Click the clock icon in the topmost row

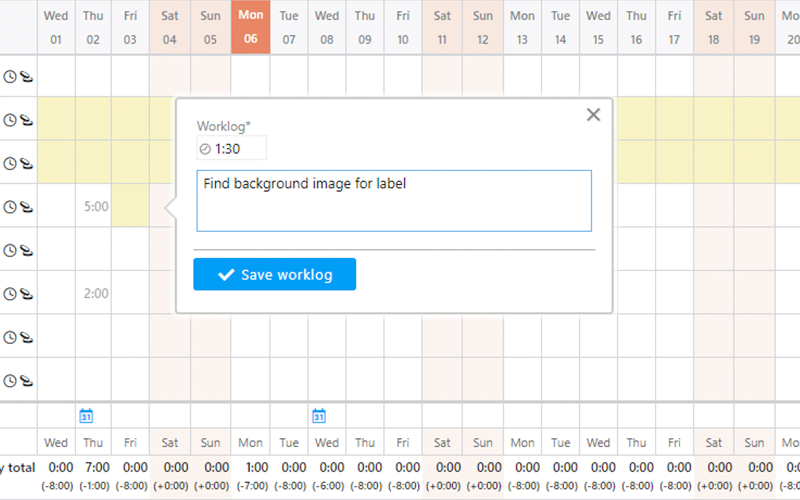click(10, 76)
